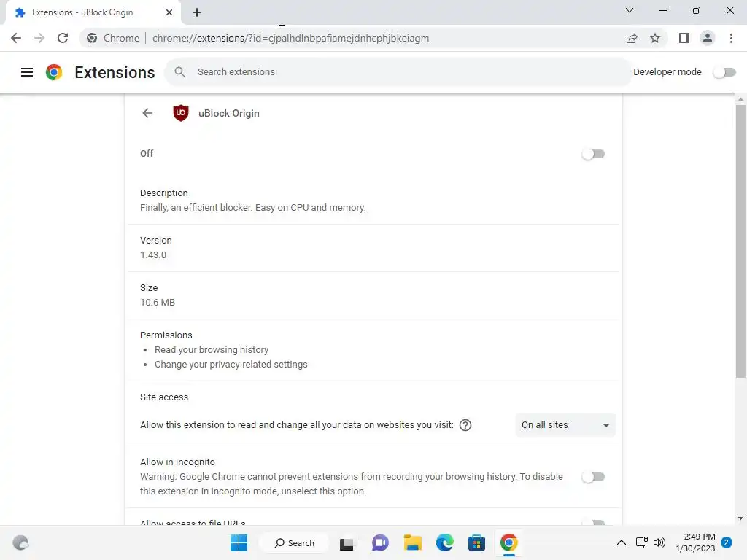Click the Chrome icon in the taskbar
Image resolution: width=747 pixels, height=560 pixels.
(x=508, y=542)
